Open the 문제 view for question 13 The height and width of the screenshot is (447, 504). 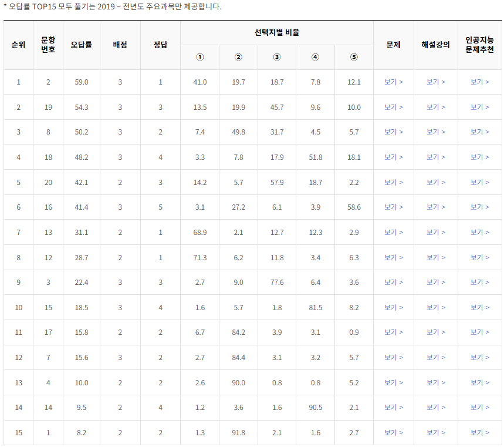click(x=393, y=232)
